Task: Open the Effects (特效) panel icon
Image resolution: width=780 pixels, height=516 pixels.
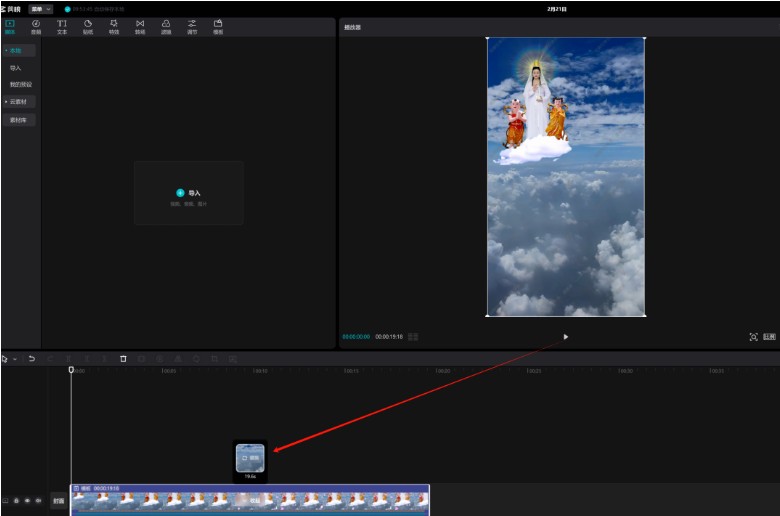Action: 114,26
